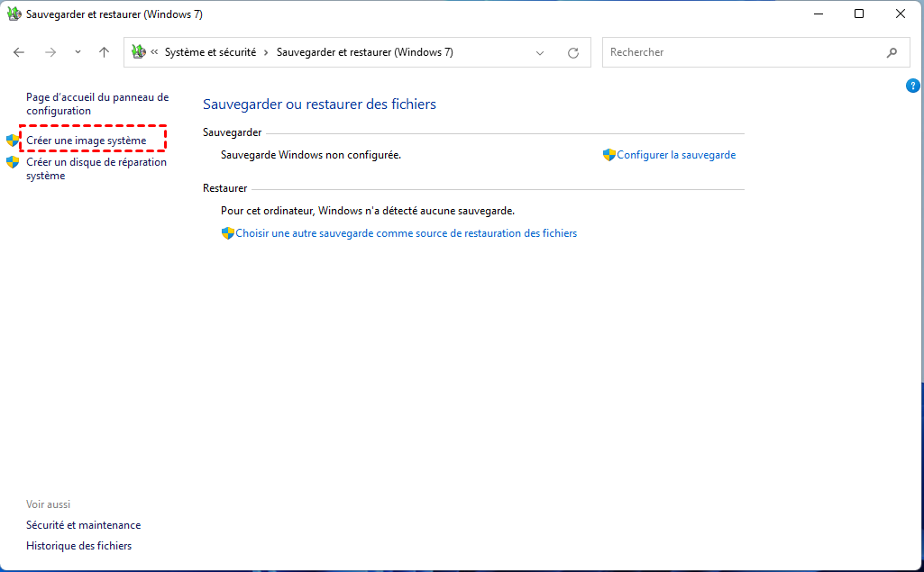
Task: Open Créer un disque de réparation système
Action: [96, 168]
